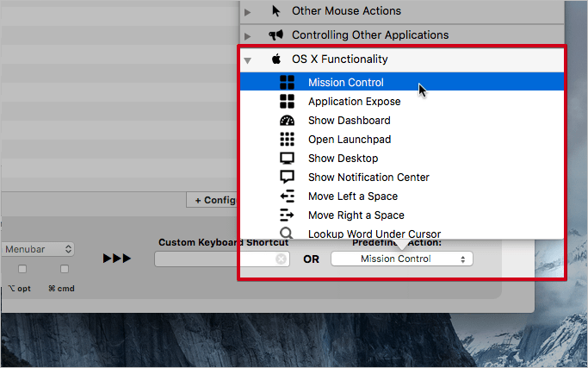588x368 pixels.
Task: Open the Predefined Action Mission Control dropdown
Action: coord(402,259)
